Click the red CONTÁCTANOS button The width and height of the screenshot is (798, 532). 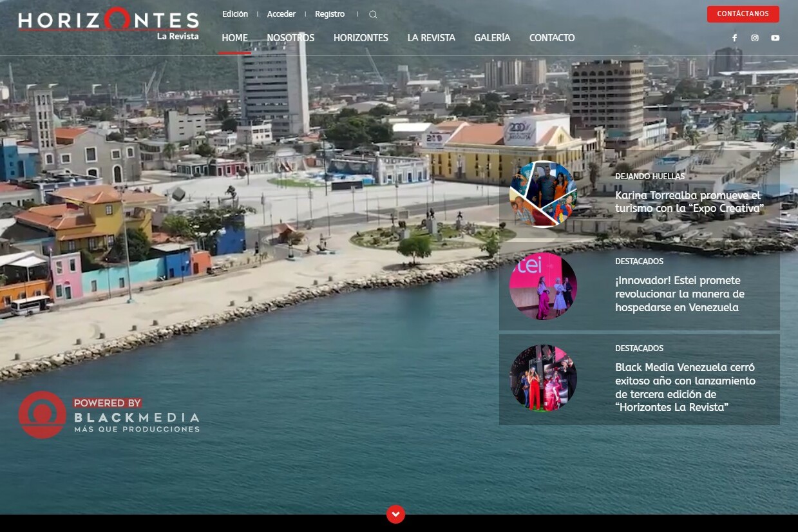coord(743,14)
